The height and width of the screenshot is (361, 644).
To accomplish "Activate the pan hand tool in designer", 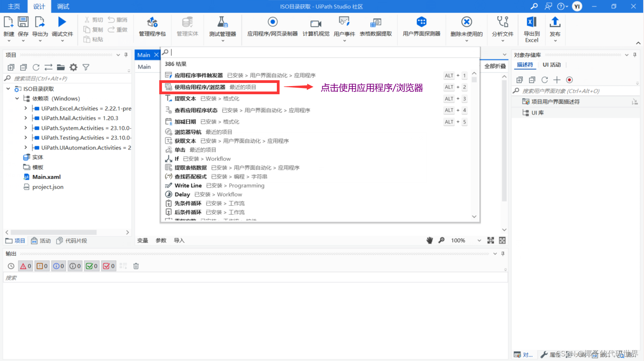I will click(x=429, y=240).
